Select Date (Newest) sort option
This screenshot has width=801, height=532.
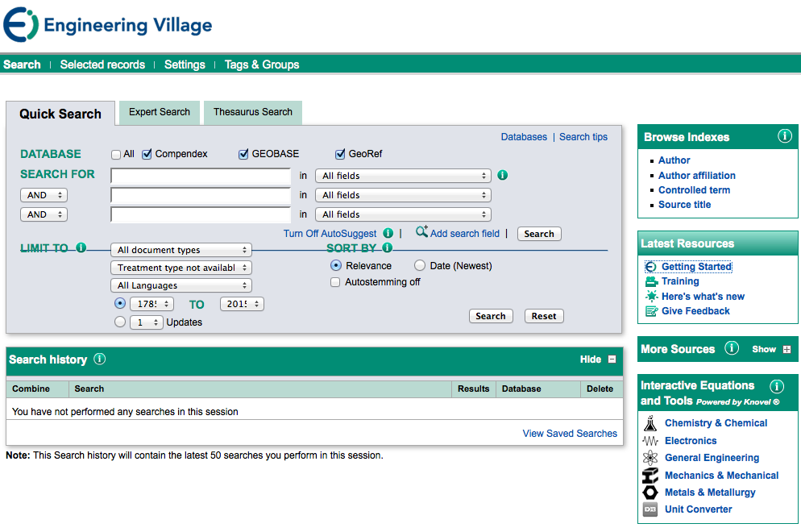click(420, 265)
